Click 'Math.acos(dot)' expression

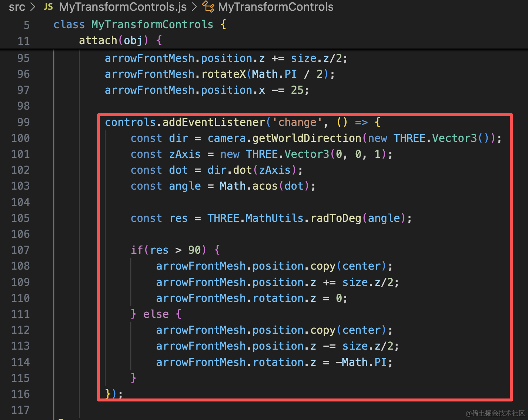(x=264, y=186)
